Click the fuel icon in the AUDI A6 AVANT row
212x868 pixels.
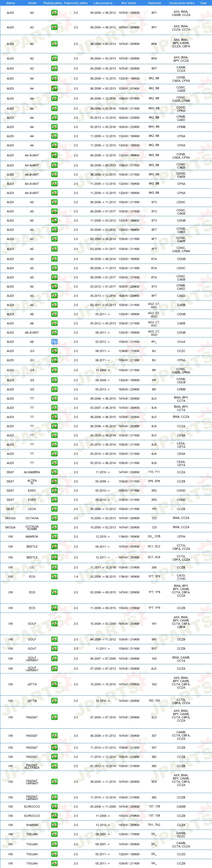(54, 333)
